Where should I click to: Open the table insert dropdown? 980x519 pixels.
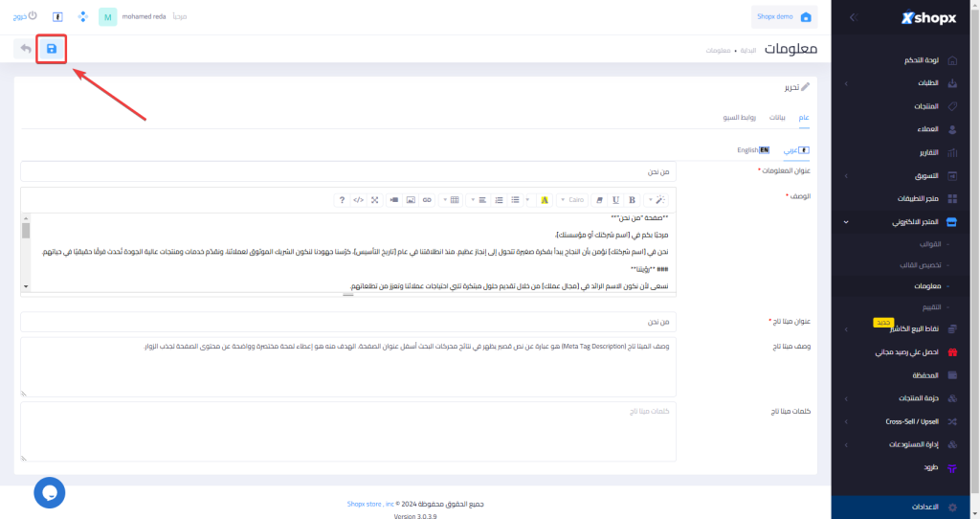[x=452, y=199]
